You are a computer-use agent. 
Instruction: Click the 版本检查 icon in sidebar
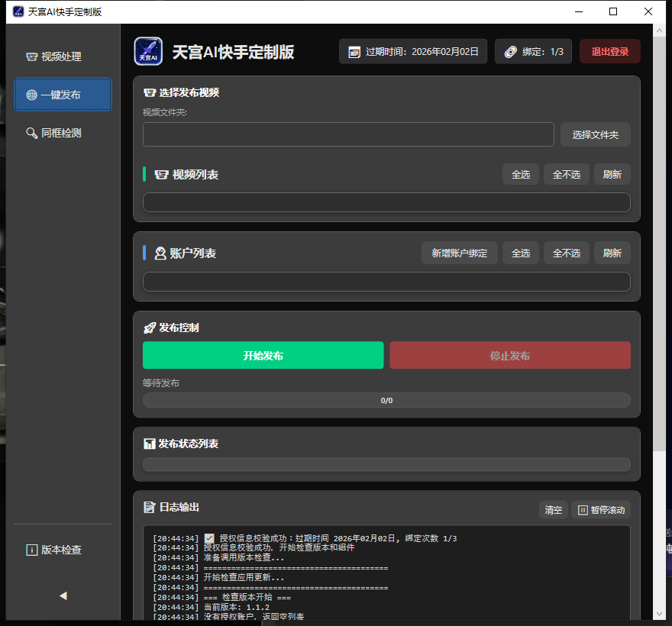pyautogui.click(x=31, y=550)
